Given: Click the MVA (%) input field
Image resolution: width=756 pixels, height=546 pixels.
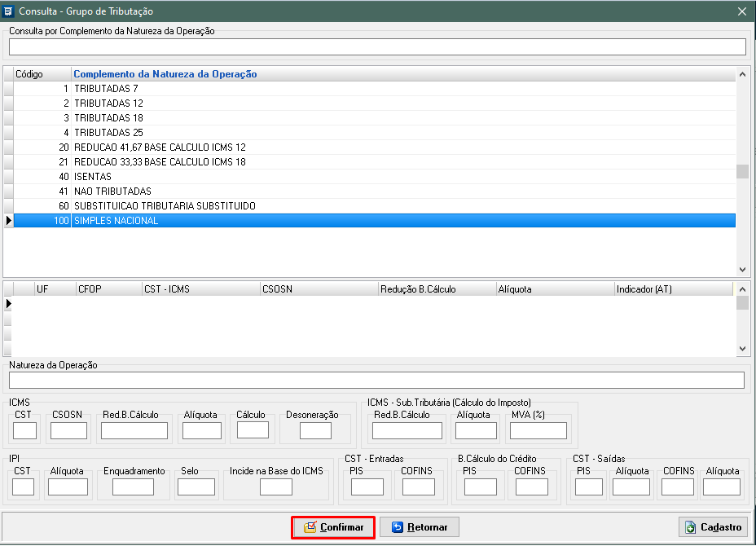Looking at the screenshot, I should [538, 430].
